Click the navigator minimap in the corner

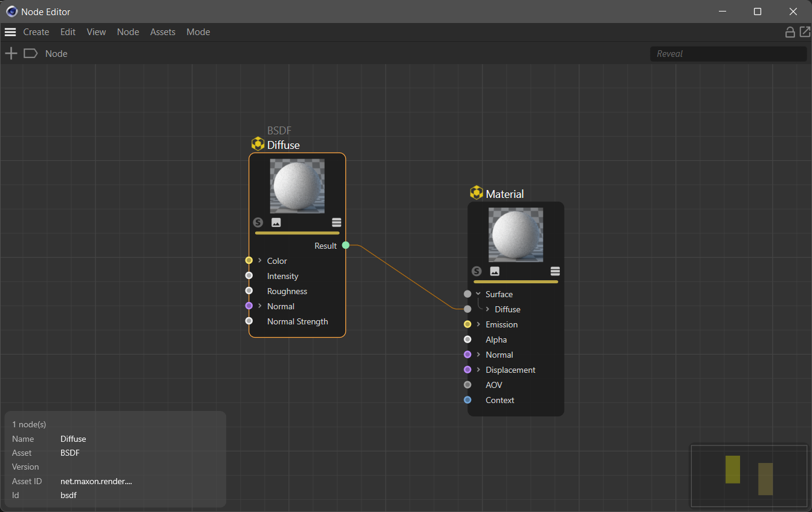[749, 476]
